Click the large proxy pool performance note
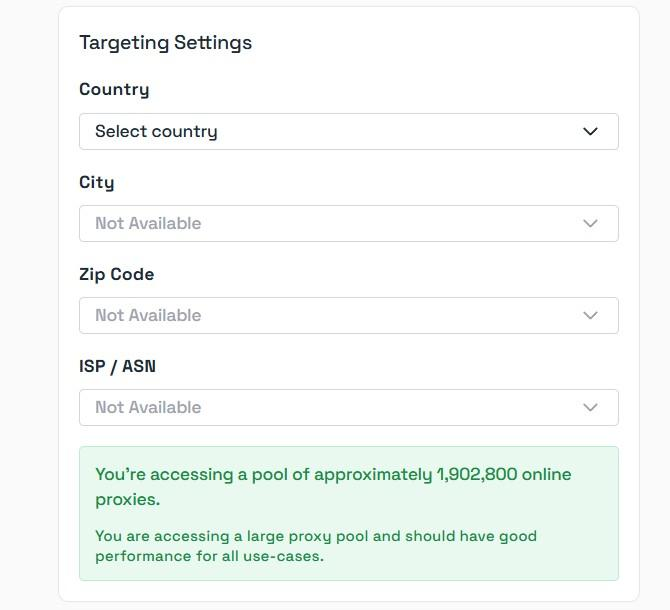The height and width of the screenshot is (610, 670). (315, 546)
